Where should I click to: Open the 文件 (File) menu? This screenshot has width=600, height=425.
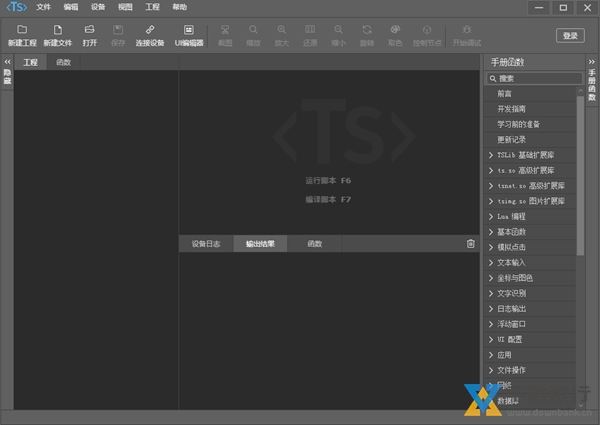coord(43,7)
